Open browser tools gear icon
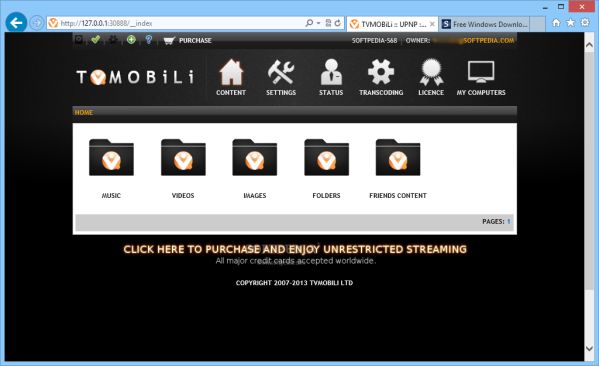599x366 pixels. coord(585,23)
